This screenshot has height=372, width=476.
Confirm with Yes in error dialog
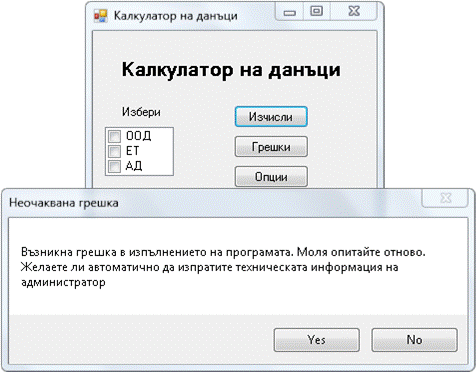(317, 340)
